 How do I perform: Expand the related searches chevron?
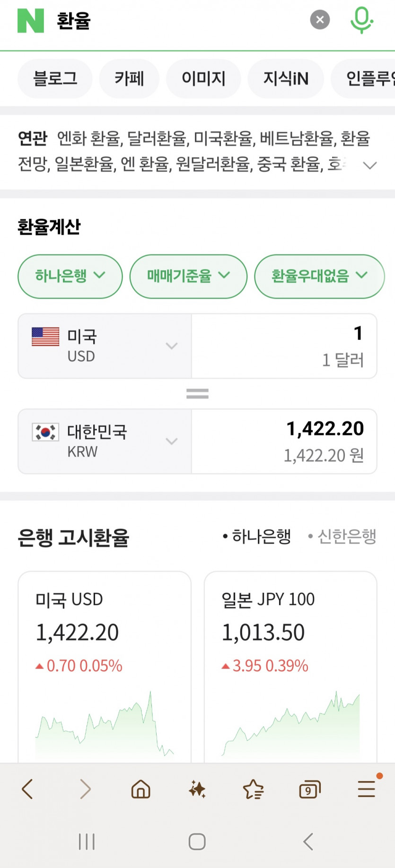coord(369,165)
